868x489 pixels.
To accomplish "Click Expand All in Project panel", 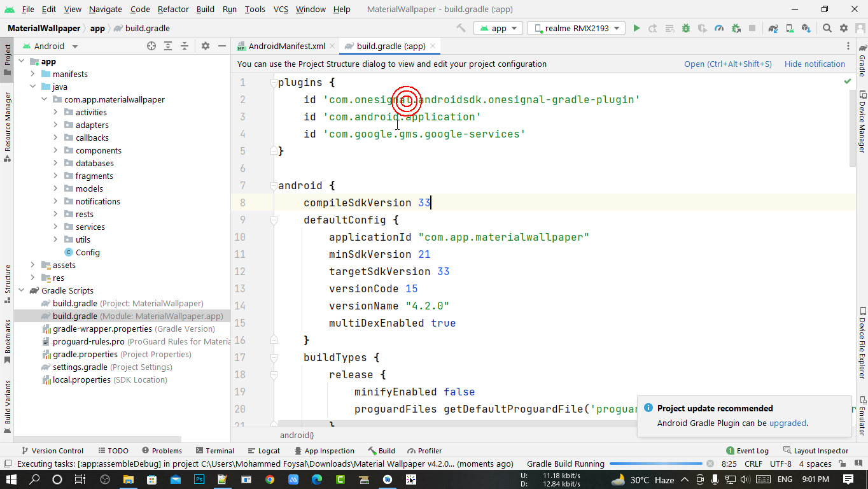I will (168, 46).
